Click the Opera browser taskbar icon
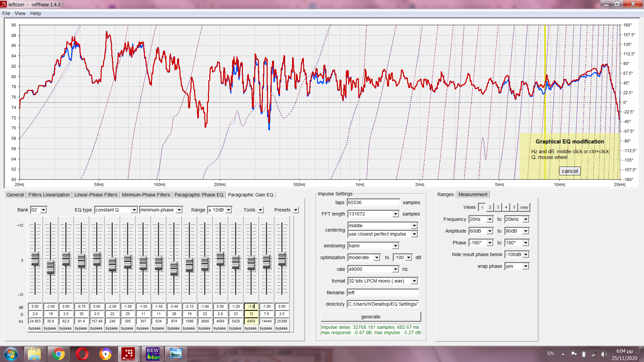Viewport: 644px width, 362px height. point(82,354)
